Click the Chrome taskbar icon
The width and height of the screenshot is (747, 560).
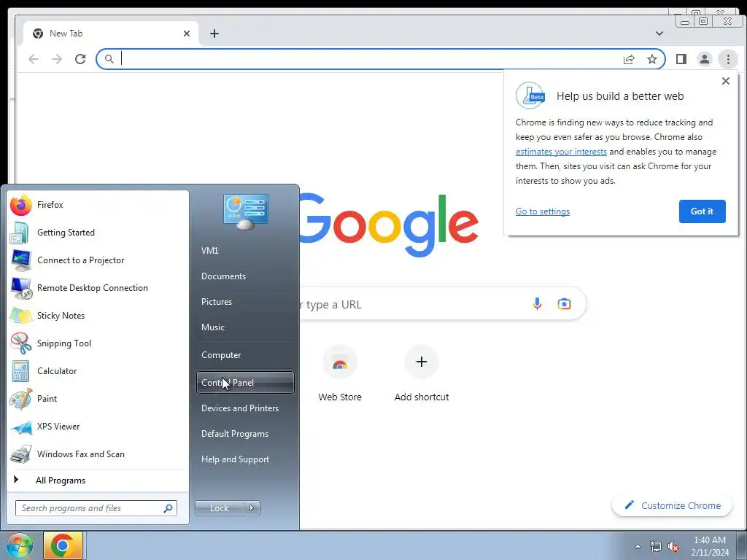pos(63,545)
